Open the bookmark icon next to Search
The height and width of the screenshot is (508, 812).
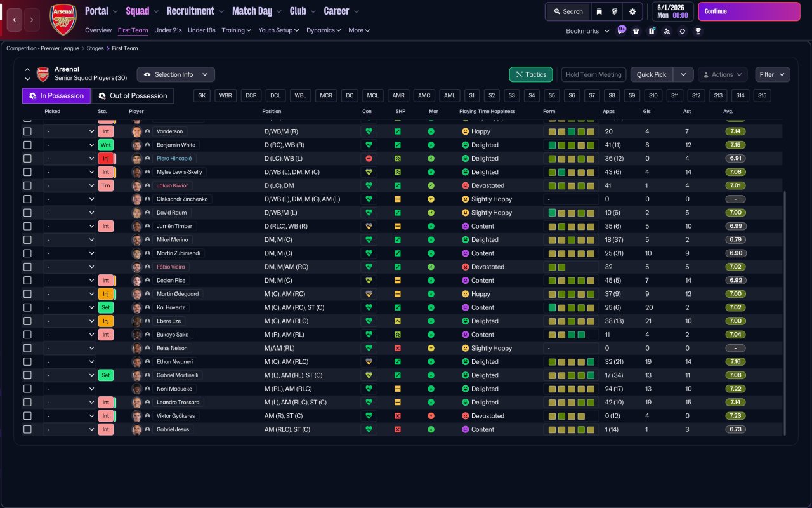[x=599, y=11]
